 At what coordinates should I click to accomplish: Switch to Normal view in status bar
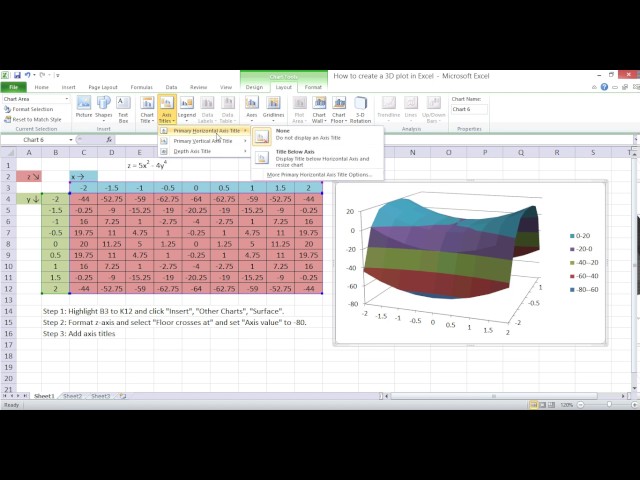click(533, 405)
